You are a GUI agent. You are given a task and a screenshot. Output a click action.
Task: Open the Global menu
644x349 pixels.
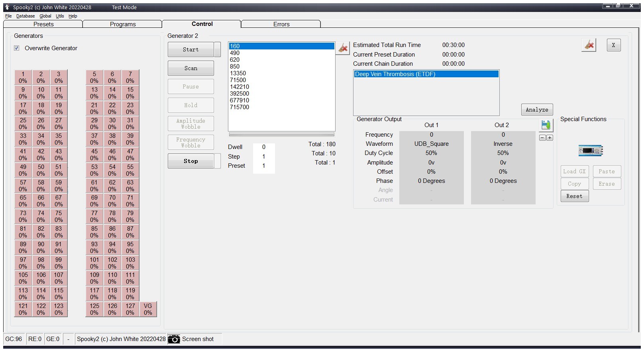tap(45, 16)
